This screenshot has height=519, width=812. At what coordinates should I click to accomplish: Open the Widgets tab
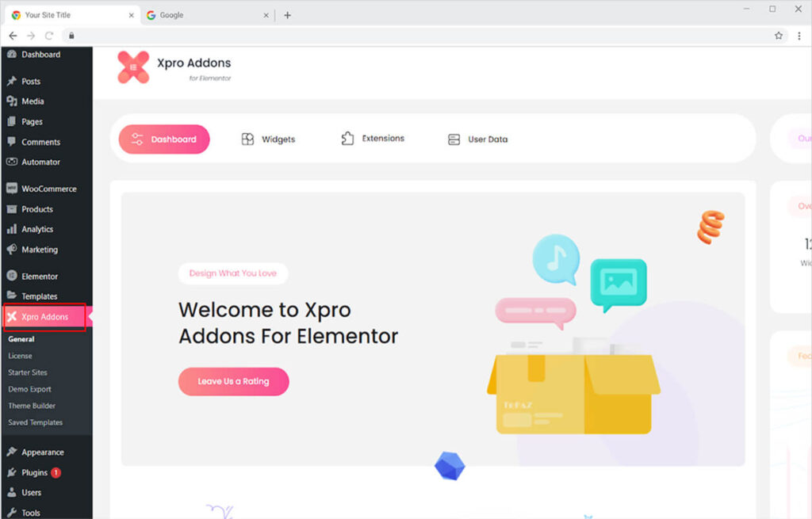[x=268, y=139]
